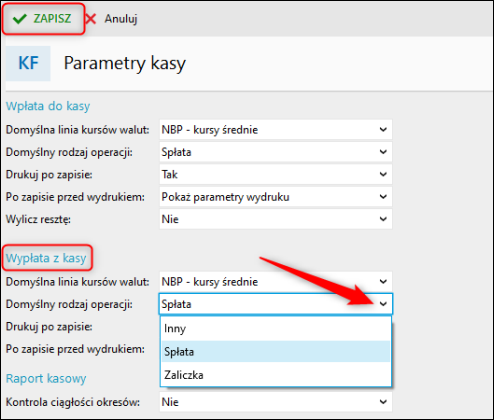The width and height of the screenshot is (494, 420).
Task: Click the 'Wpłata do kasy' section header
Action: [48, 106]
